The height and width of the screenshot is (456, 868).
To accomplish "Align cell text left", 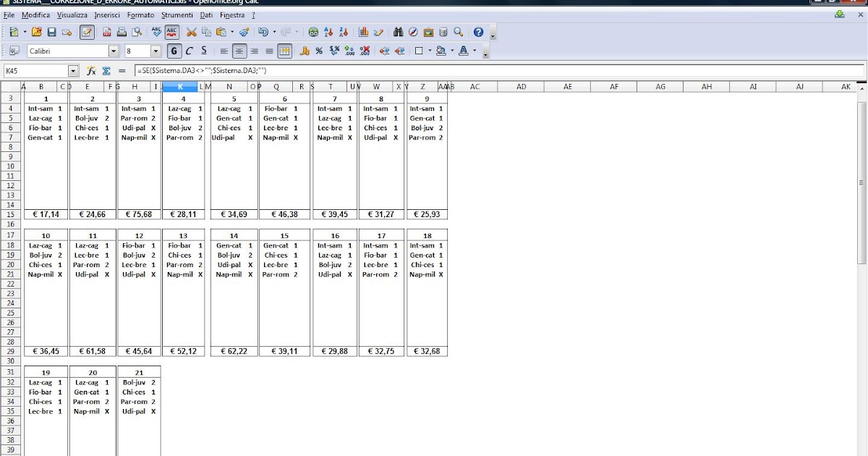I will point(224,51).
